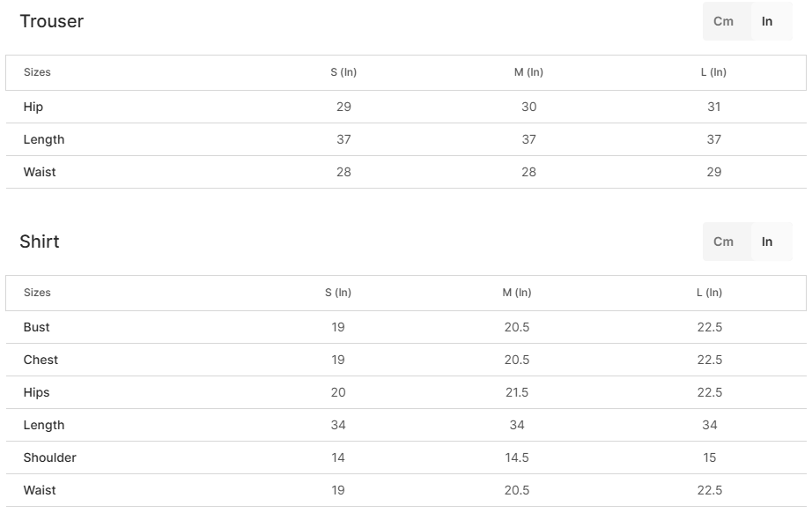Select the Trouser L (In) column header
This screenshot has width=812, height=513.
pos(713,72)
